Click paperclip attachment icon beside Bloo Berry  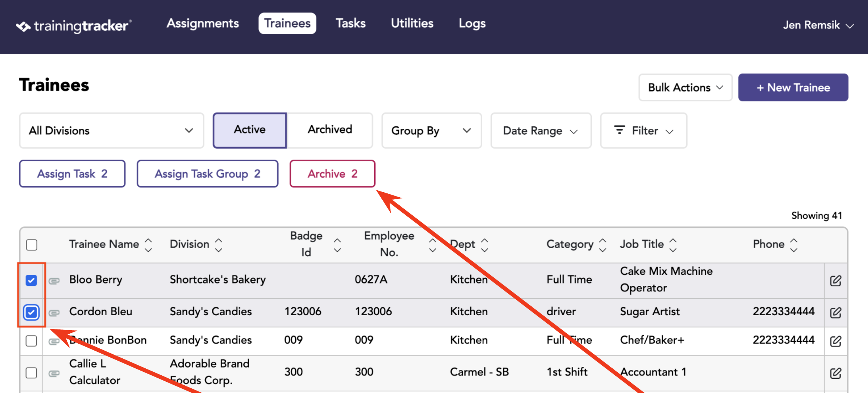[54, 281]
